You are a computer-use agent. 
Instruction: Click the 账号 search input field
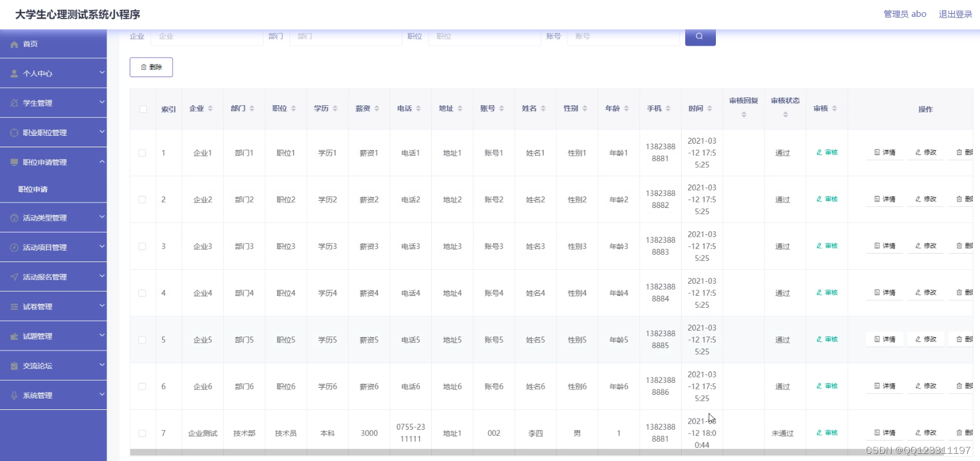(x=623, y=37)
